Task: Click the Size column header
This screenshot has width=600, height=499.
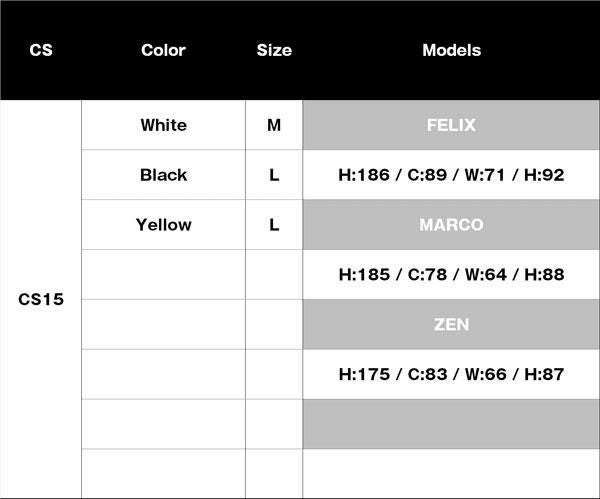Action: (274, 50)
